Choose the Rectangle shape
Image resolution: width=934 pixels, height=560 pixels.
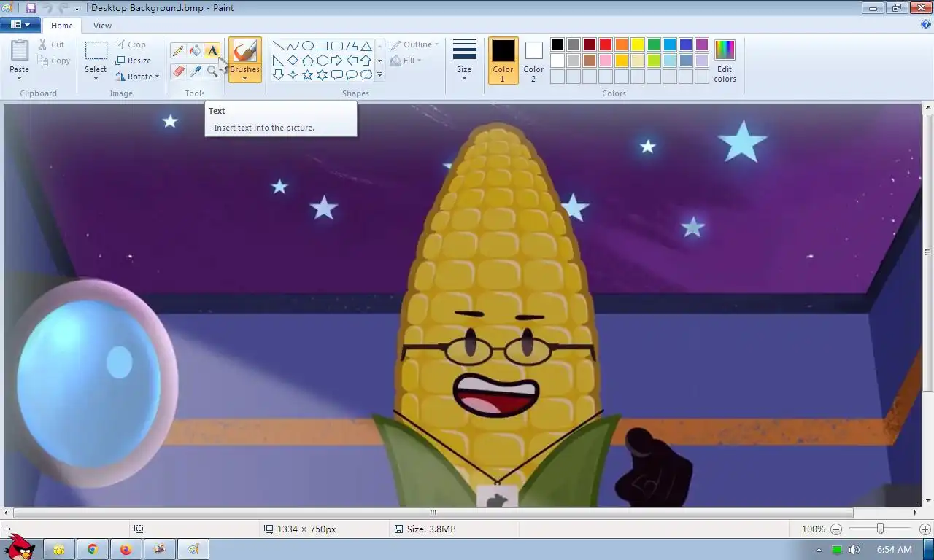pyautogui.click(x=322, y=46)
